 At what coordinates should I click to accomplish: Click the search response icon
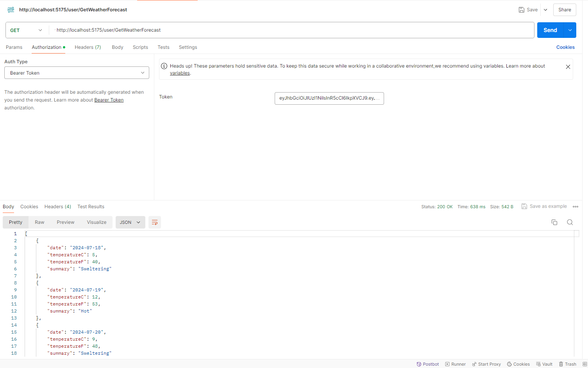pos(570,222)
